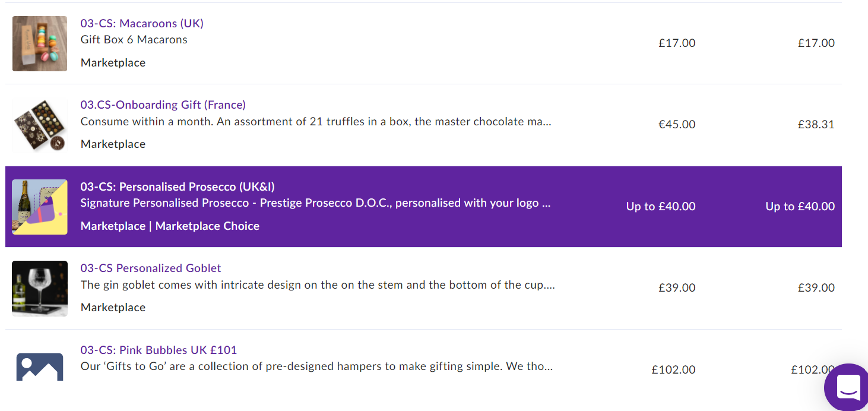Open 03-CS: Personalised Prosecco (UK&I) title
Image resolution: width=868 pixels, height=411 pixels.
point(178,186)
